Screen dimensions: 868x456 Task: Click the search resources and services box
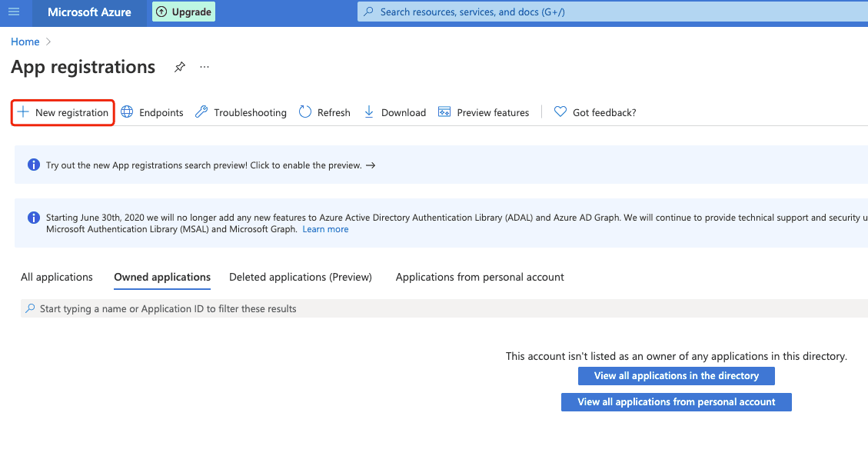coord(613,12)
